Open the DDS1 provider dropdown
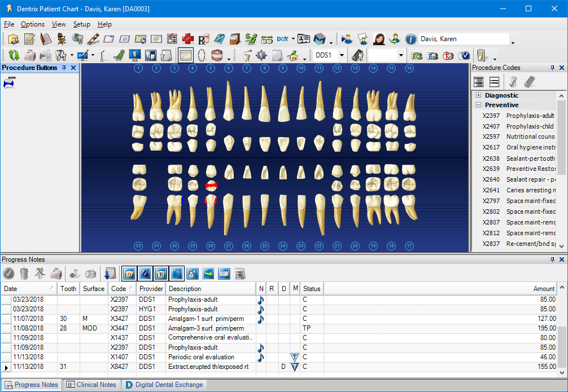568x392 pixels. pyautogui.click(x=342, y=55)
